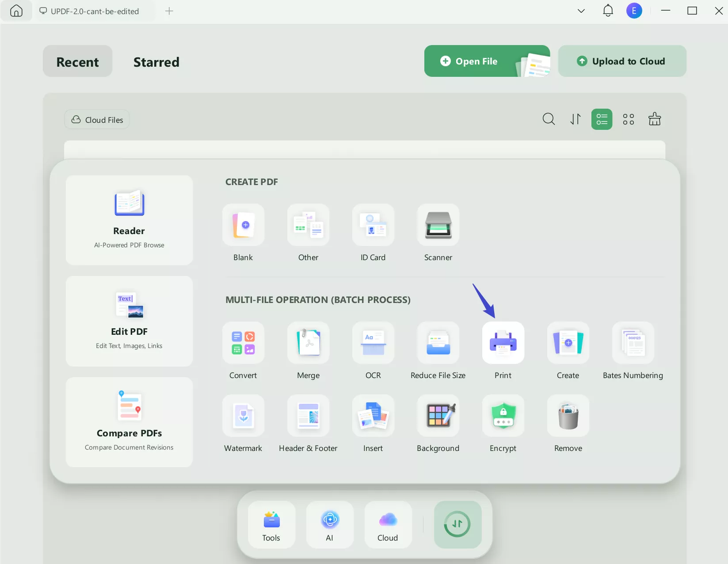Click Upload to Cloud

click(622, 61)
